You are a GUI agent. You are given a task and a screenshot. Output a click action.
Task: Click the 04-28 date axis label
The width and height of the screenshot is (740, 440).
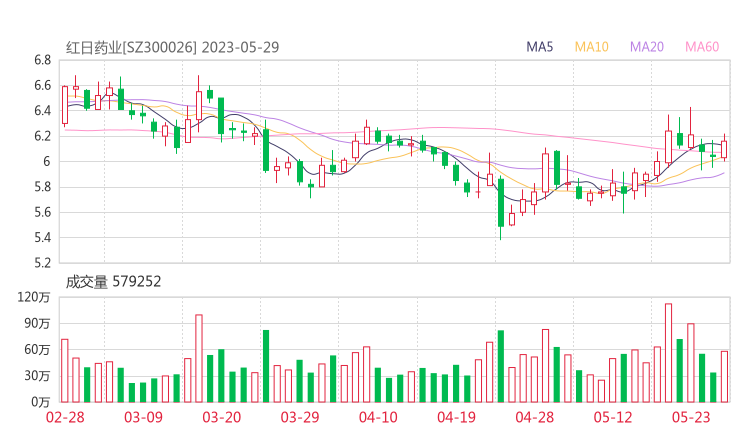tap(535, 417)
